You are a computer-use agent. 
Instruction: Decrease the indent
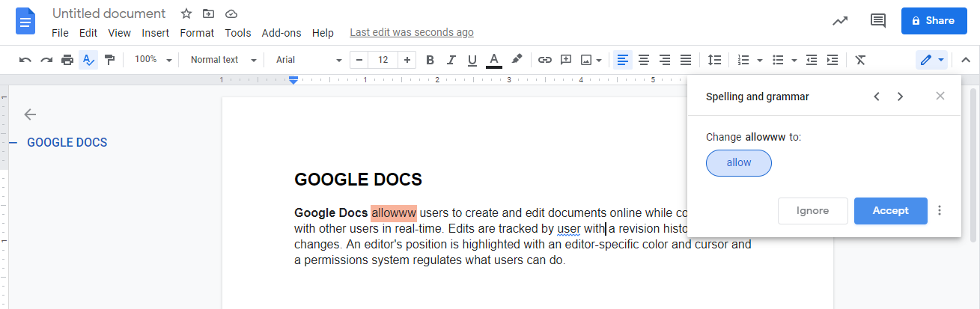coord(812,60)
